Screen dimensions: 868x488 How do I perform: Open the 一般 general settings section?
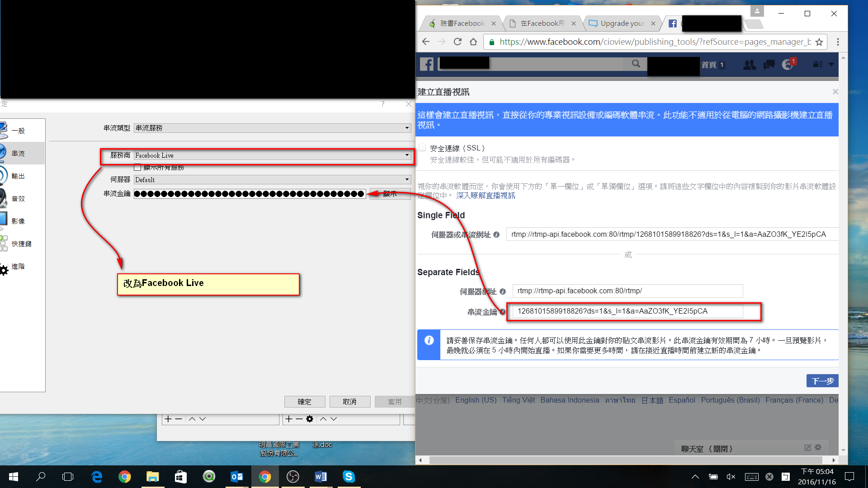click(x=18, y=131)
